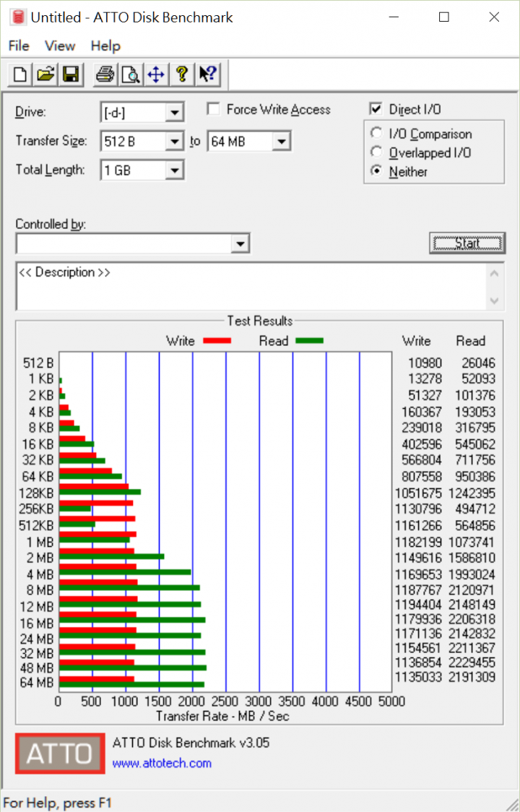Image resolution: width=520 pixels, height=812 pixels.
Task: Save results with the floppy disk icon
Action: pos(71,74)
